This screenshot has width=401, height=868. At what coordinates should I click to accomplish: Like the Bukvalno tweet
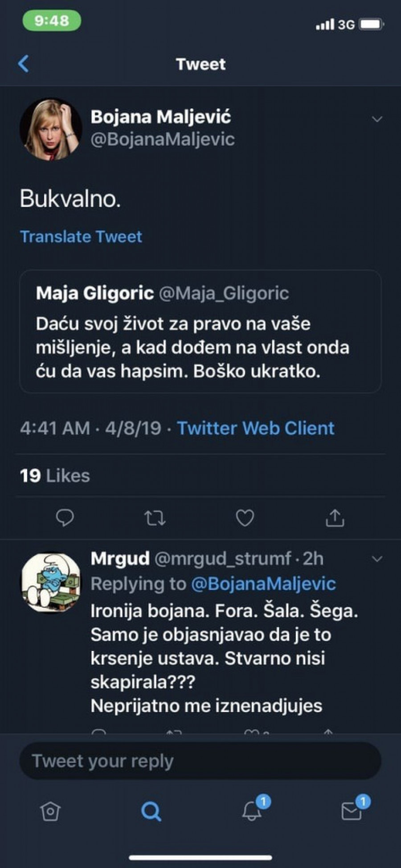[x=245, y=518]
